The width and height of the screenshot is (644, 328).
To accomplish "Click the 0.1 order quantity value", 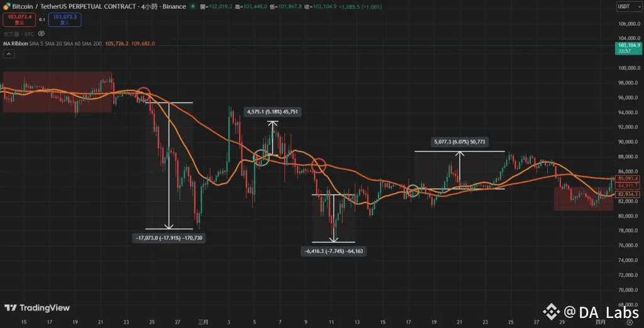I will click(x=42, y=19).
